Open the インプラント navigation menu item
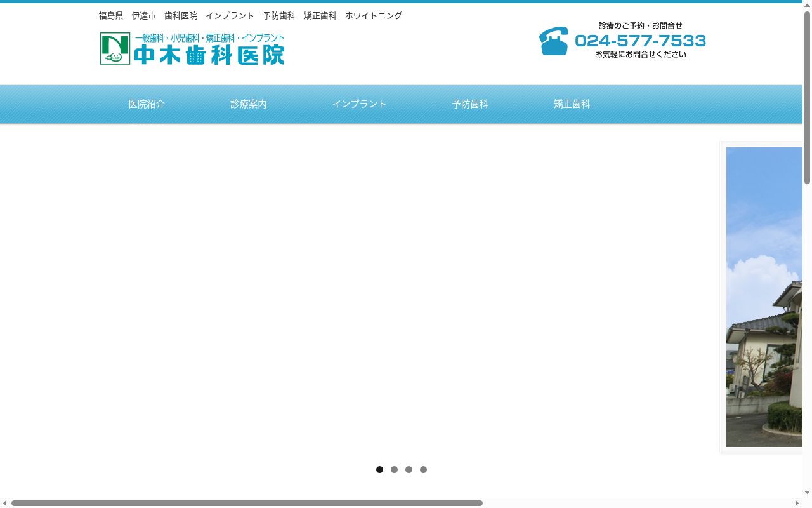This screenshot has height=508, width=812. coord(359,104)
